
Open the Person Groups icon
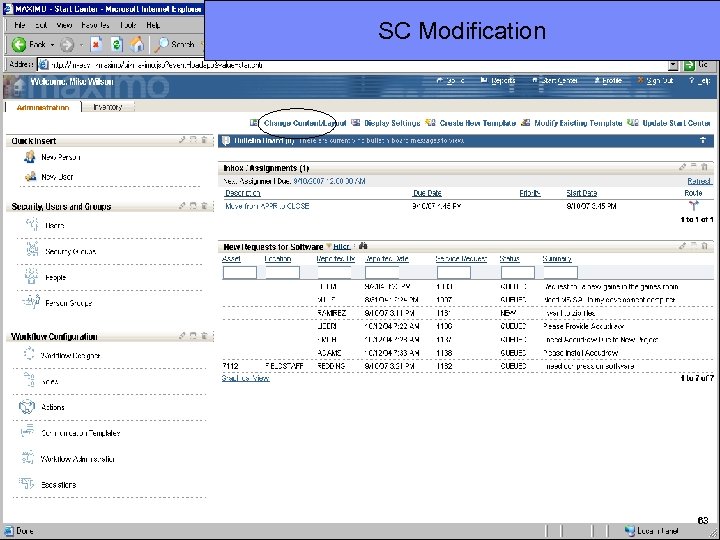coord(31,302)
